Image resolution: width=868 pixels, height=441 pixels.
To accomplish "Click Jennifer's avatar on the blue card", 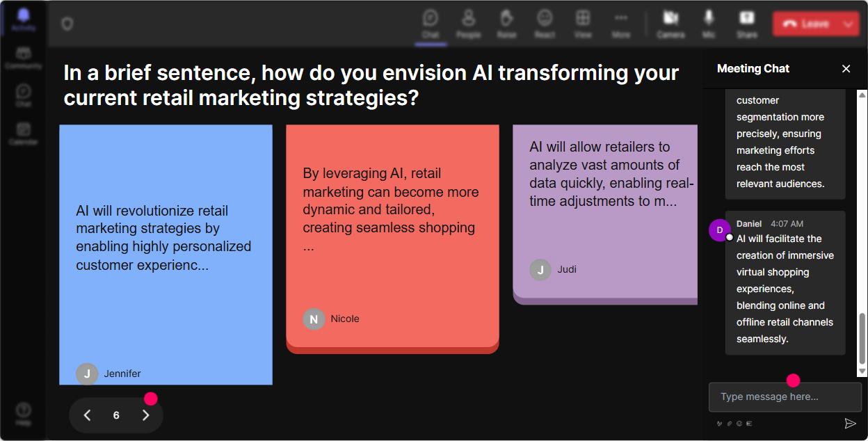I will point(87,374).
